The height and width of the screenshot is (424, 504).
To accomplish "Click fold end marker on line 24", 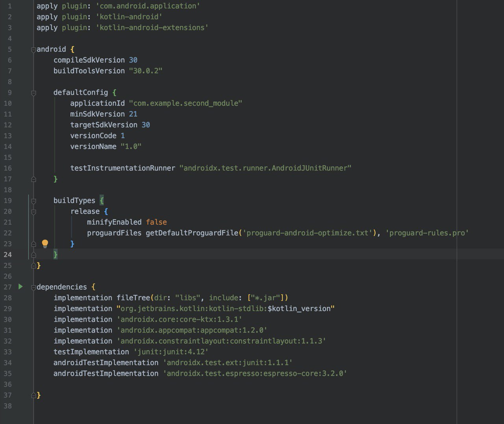I will pos(33,255).
